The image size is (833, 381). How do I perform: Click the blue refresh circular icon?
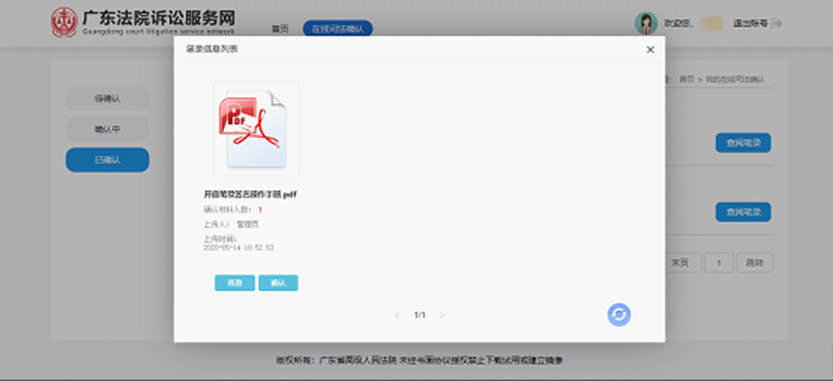[x=619, y=315]
